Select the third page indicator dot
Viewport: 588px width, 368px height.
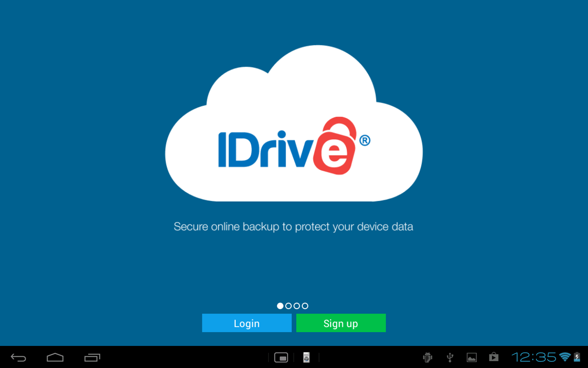tap(297, 306)
